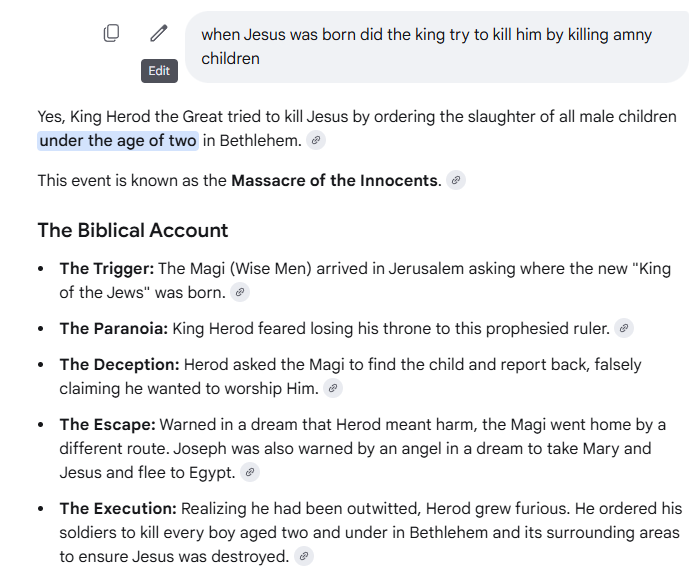This screenshot has width=693, height=585.
Task: Click highlighted text 'under the age of two'
Action: pyautogui.click(x=118, y=141)
